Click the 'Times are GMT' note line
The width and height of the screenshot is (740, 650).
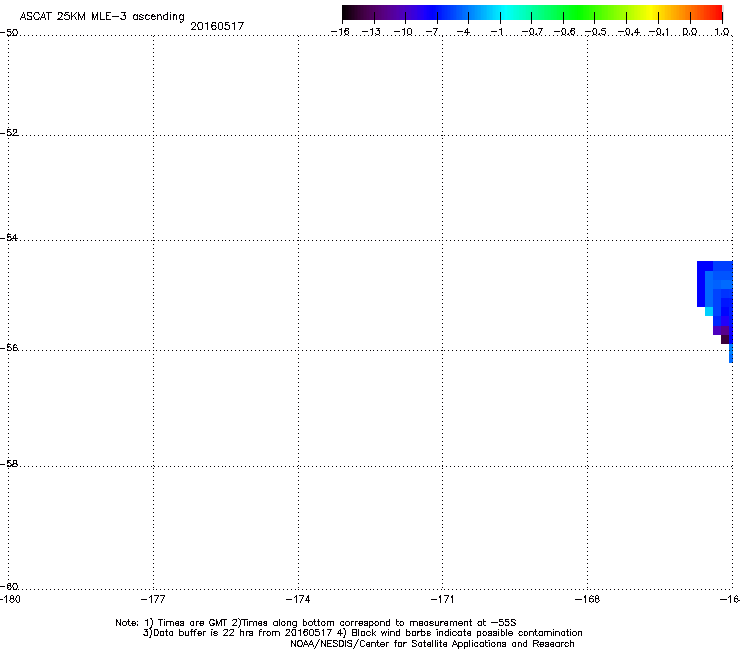pos(316,623)
